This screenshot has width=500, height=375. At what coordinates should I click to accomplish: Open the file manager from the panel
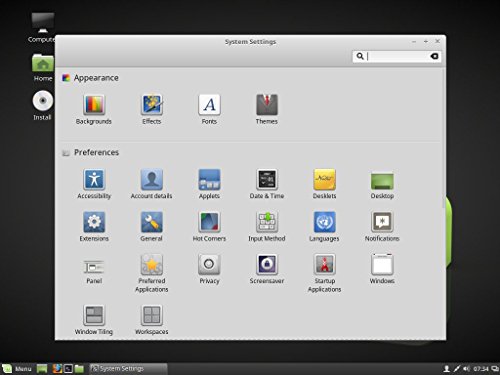pyautogui.click(x=79, y=369)
